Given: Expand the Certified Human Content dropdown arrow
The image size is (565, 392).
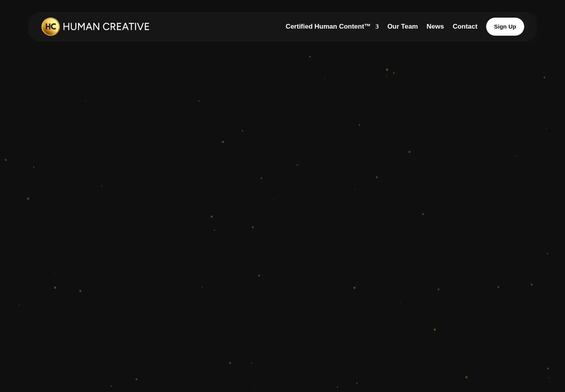Looking at the screenshot, I should pyautogui.click(x=377, y=27).
